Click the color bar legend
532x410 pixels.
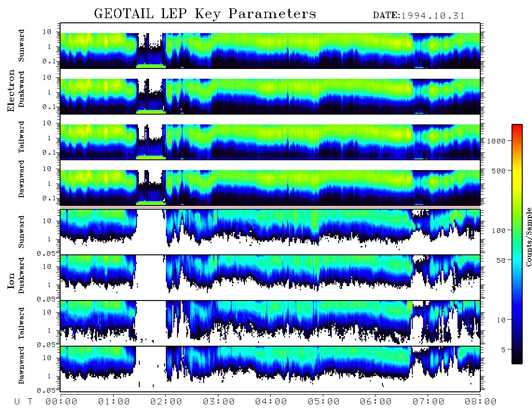coord(517,244)
